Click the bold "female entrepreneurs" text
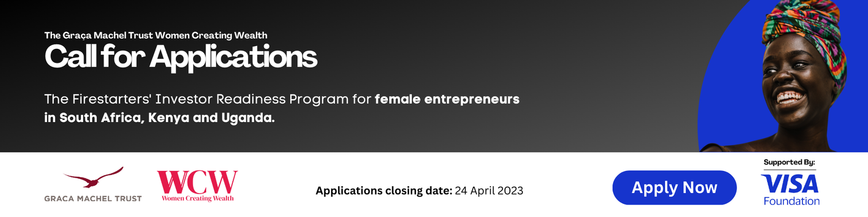Viewport: 868px width, 217px height. point(447,99)
